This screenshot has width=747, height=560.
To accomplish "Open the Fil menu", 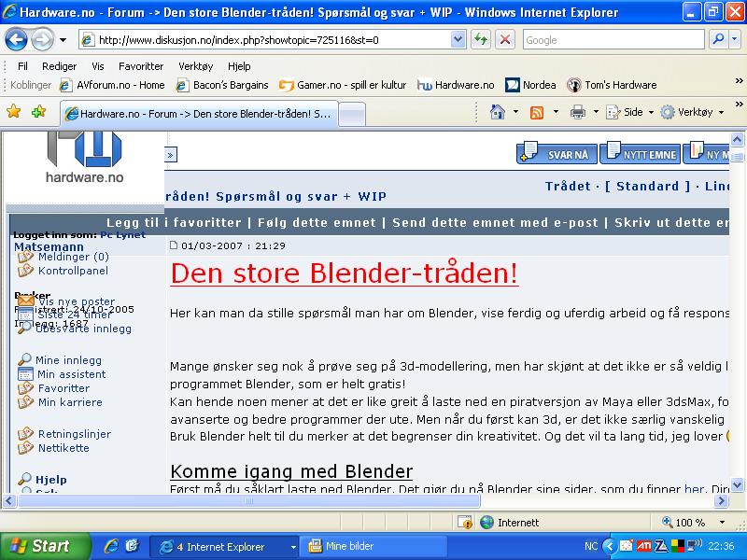I will (22, 66).
